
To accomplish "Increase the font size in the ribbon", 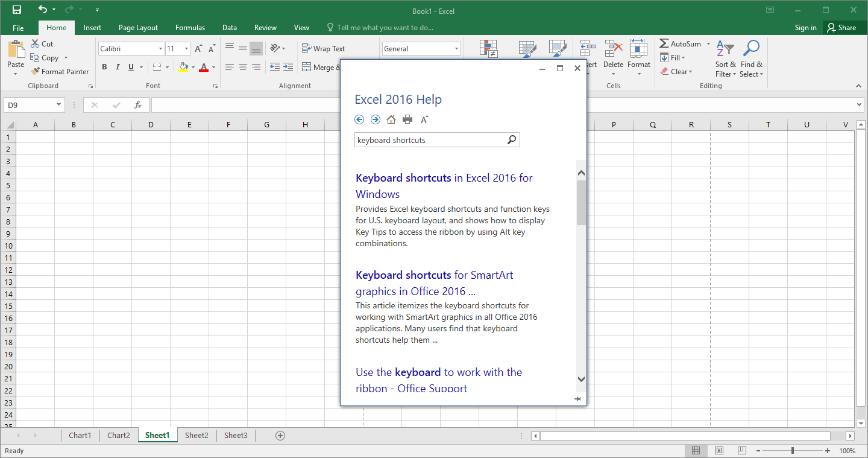I will coord(198,49).
